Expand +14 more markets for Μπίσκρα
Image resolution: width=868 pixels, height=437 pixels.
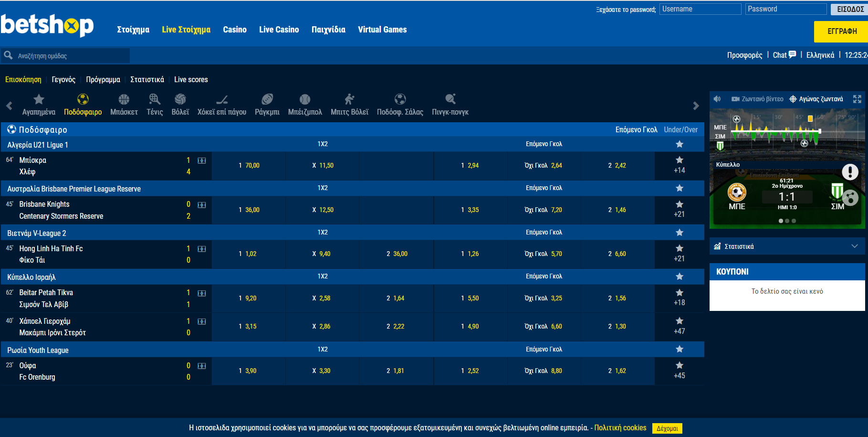(x=680, y=171)
